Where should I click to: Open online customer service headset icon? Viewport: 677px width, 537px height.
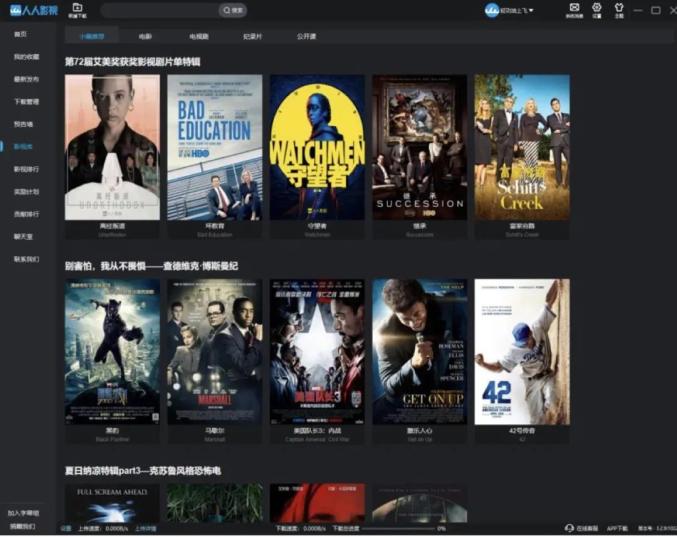point(569,528)
